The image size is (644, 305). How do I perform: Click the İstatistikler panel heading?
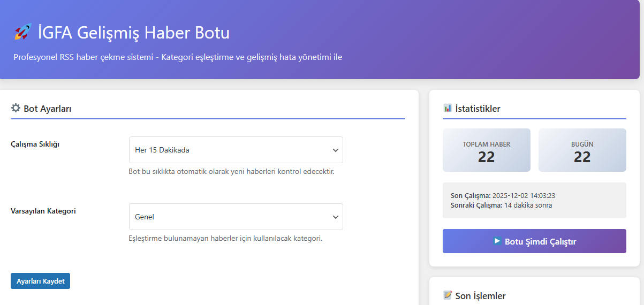tap(478, 109)
